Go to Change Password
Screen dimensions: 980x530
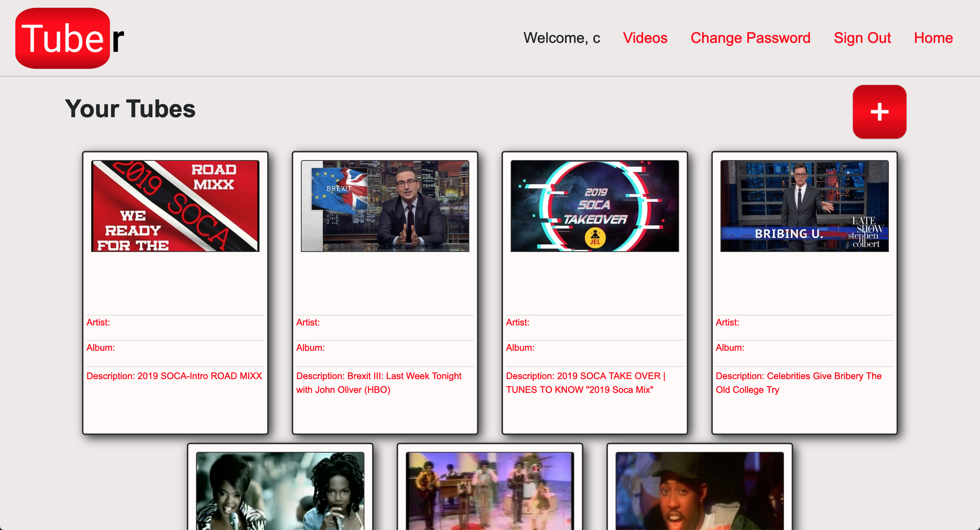coord(750,38)
